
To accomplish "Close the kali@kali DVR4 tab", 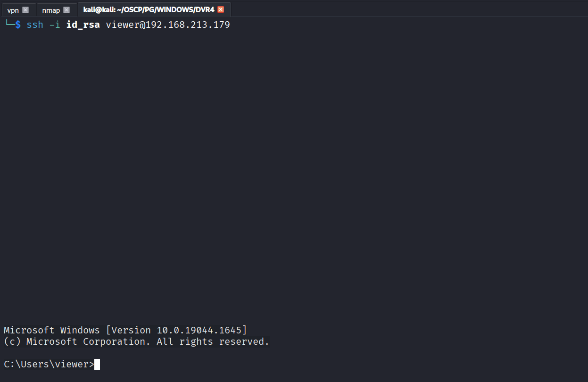I will pos(221,9).
